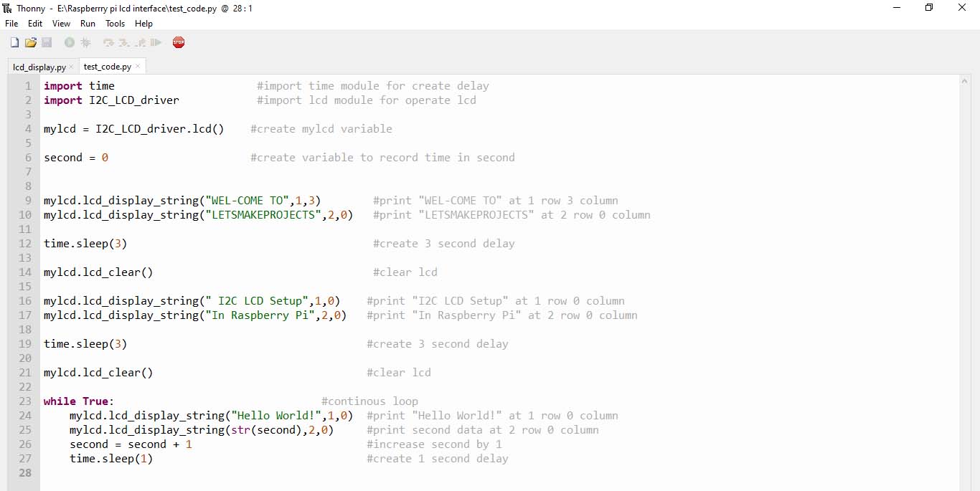Close the lcd_display.py tab
This screenshot has width=980, height=491.
pos(71,67)
